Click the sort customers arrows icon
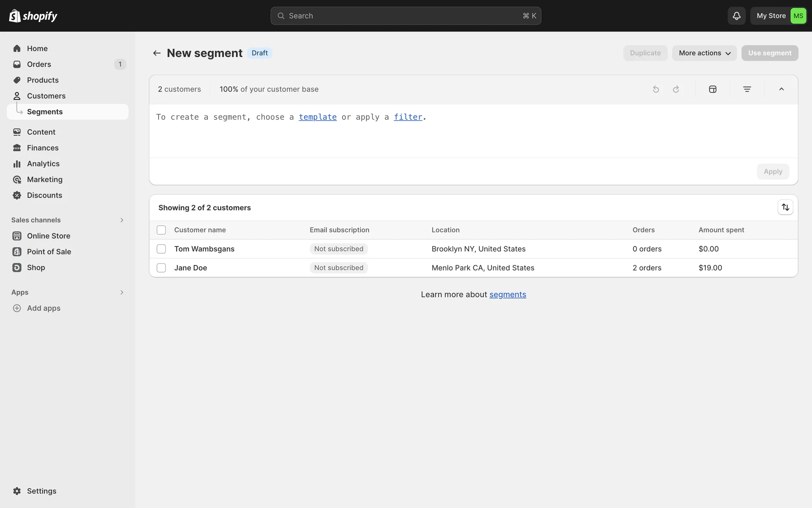 point(785,207)
